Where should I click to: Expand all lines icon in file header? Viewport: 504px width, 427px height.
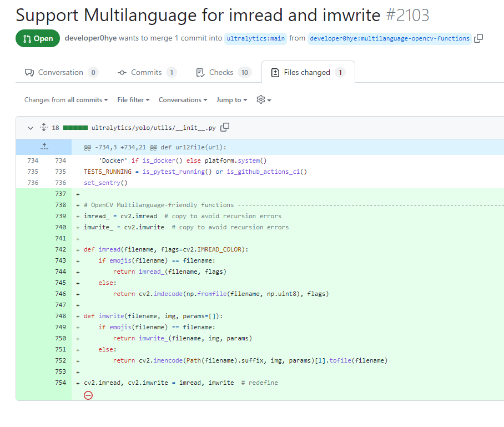44,127
